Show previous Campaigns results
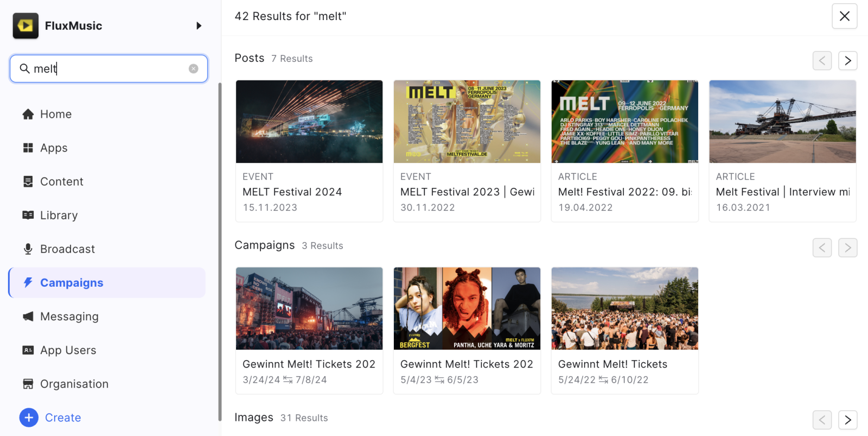This screenshot has height=436, width=868. (822, 248)
